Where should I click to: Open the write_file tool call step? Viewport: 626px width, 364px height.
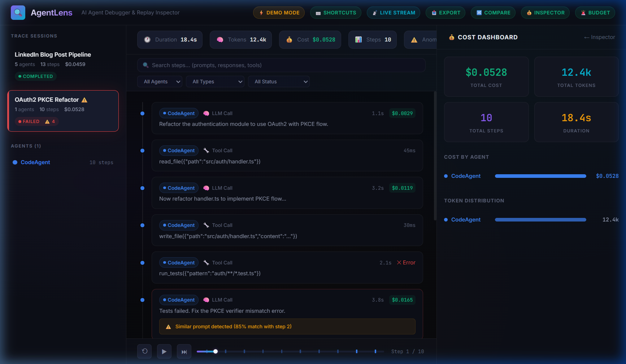(x=287, y=230)
